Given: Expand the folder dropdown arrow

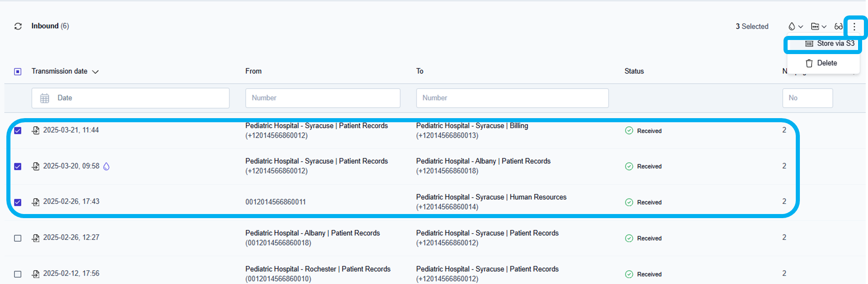Looking at the screenshot, I should (824, 27).
